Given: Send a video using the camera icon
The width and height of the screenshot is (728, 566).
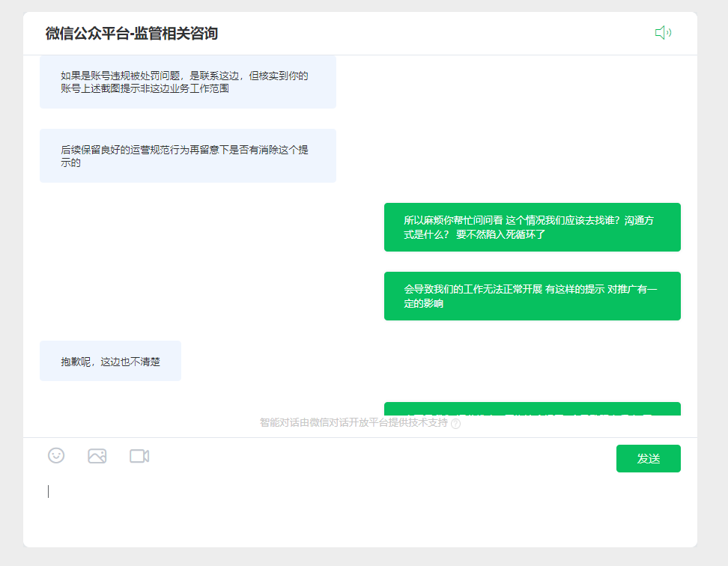Looking at the screenshot, I should click(139, 456).
